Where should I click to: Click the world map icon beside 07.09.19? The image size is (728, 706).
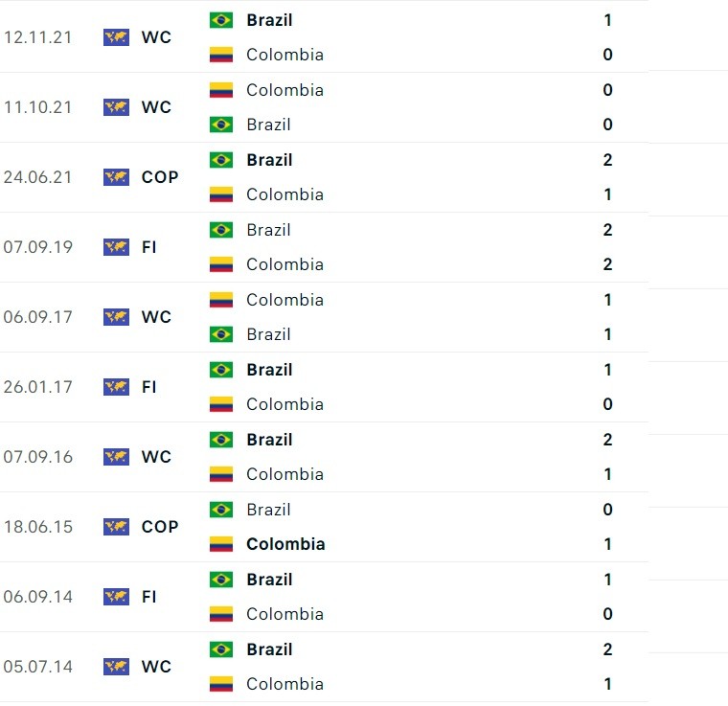tap(117, 247)
